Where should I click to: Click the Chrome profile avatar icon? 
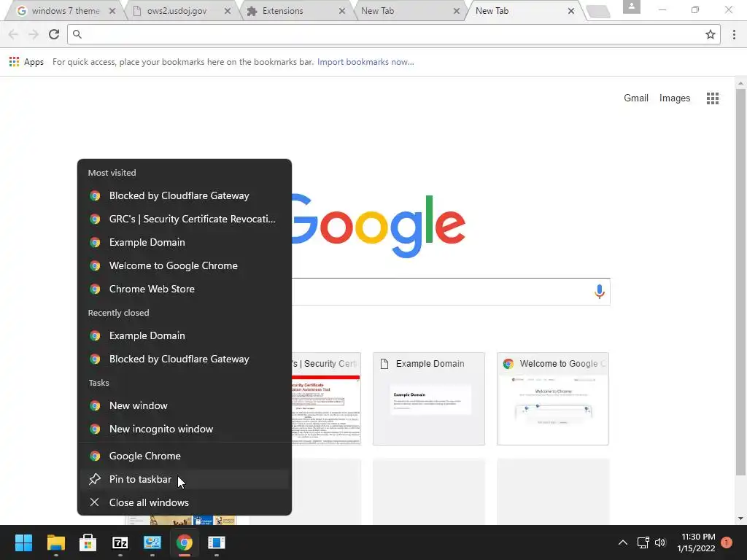[632, 7]
